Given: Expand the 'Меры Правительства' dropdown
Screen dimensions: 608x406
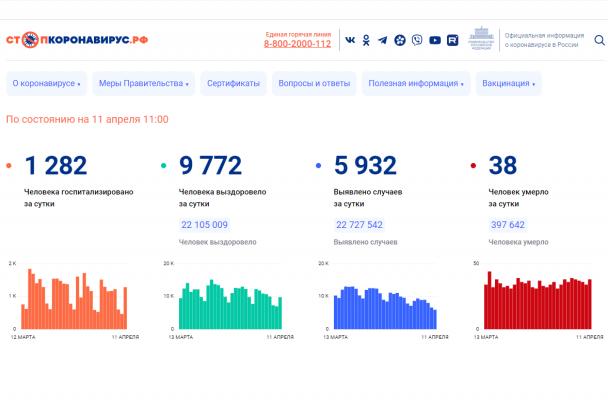Looking at the screenshot, I should (x=144, y=83).
